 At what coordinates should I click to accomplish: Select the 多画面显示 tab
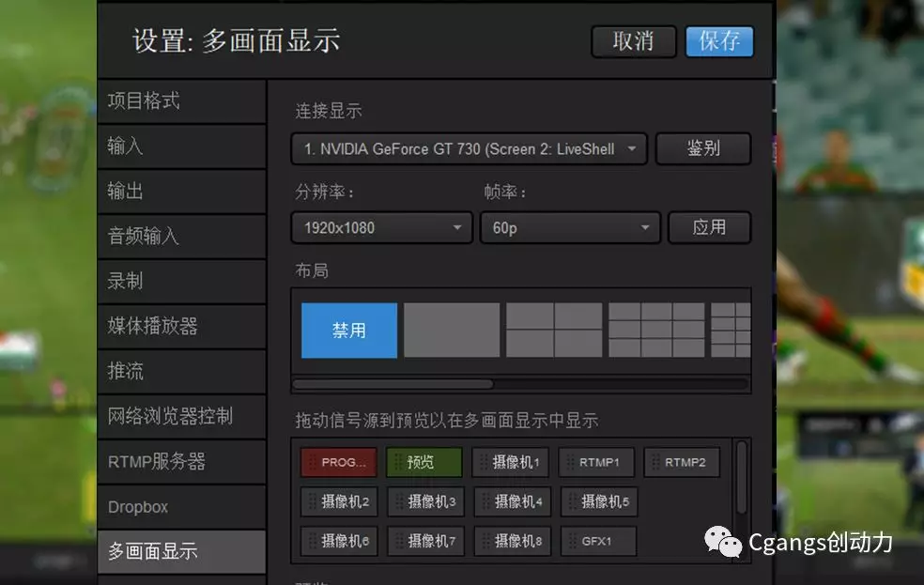pos(181,552)
